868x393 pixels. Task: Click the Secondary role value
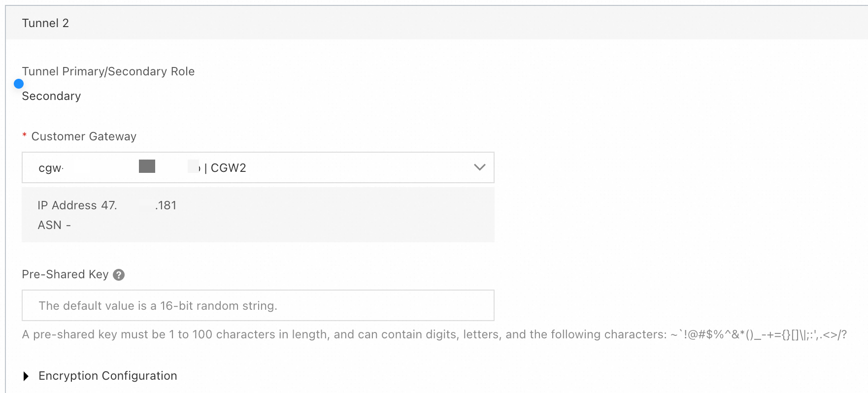click(x=51, y=96)
